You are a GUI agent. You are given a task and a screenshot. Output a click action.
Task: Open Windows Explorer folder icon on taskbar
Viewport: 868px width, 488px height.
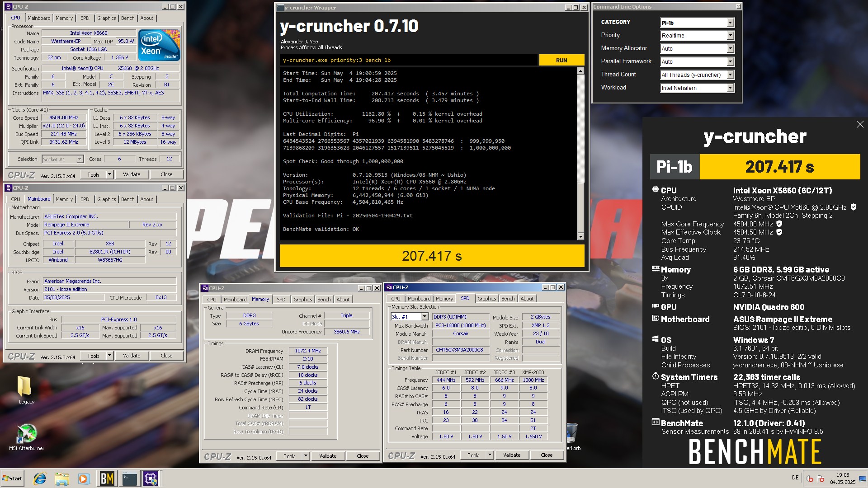click(x=62, y=479)
